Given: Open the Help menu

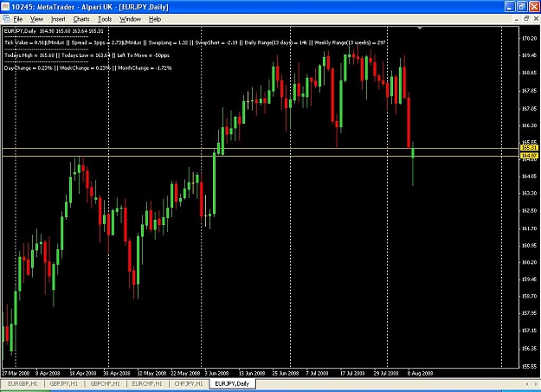Looking at the screenshot, I should pyautogui.click(x=155, y=19).
